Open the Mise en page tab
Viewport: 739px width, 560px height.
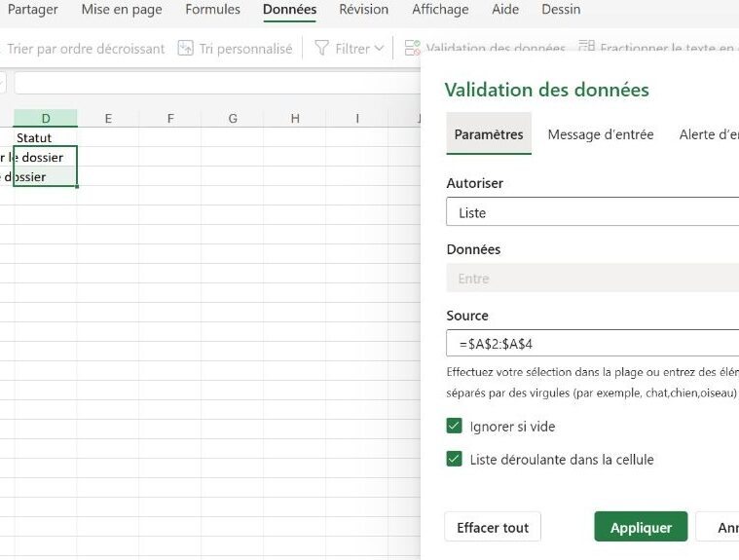tap(122, 10)
